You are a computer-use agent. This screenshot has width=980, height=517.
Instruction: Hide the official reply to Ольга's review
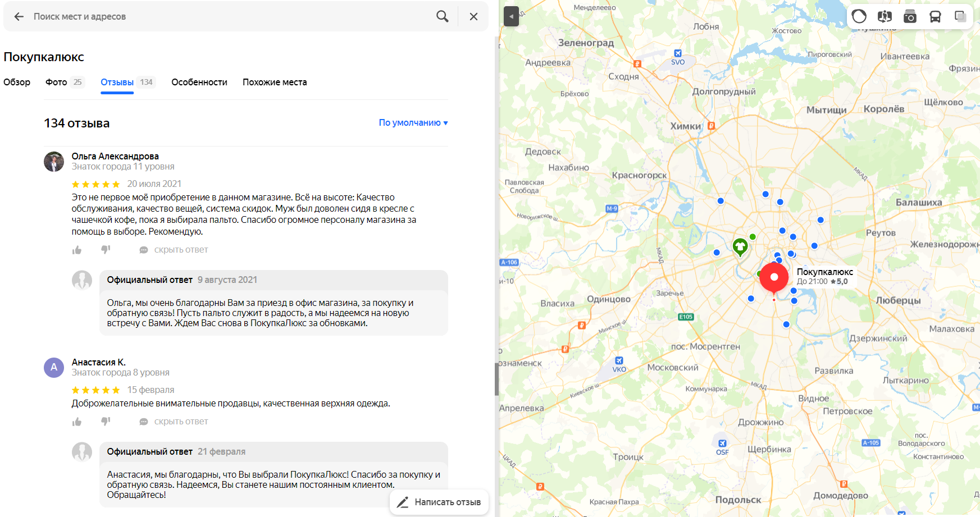[181, 250]
